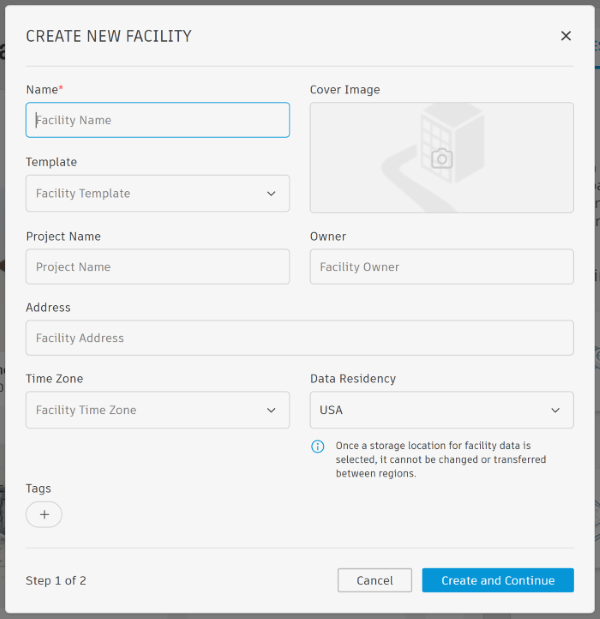Click the Cover Image label
This screenshot has width=600, height=619.
(345, 90)
